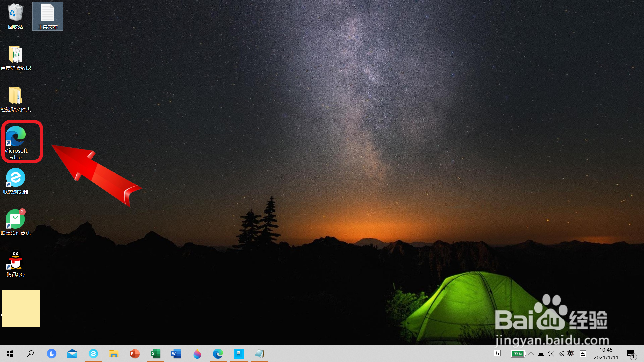Open the Mail app in taskbar
644x362 pixels.
[72, 354]
